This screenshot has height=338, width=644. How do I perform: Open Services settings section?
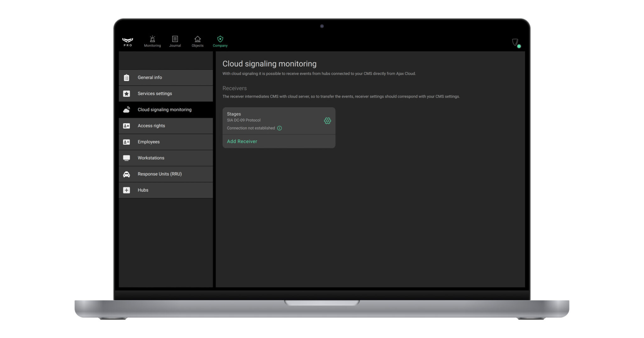tap(155, 93)
